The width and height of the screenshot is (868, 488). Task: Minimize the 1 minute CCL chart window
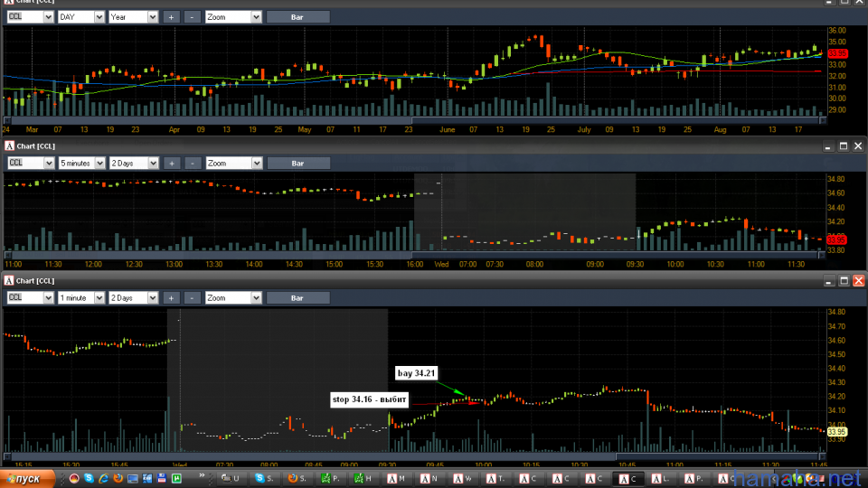pos(828,281)
